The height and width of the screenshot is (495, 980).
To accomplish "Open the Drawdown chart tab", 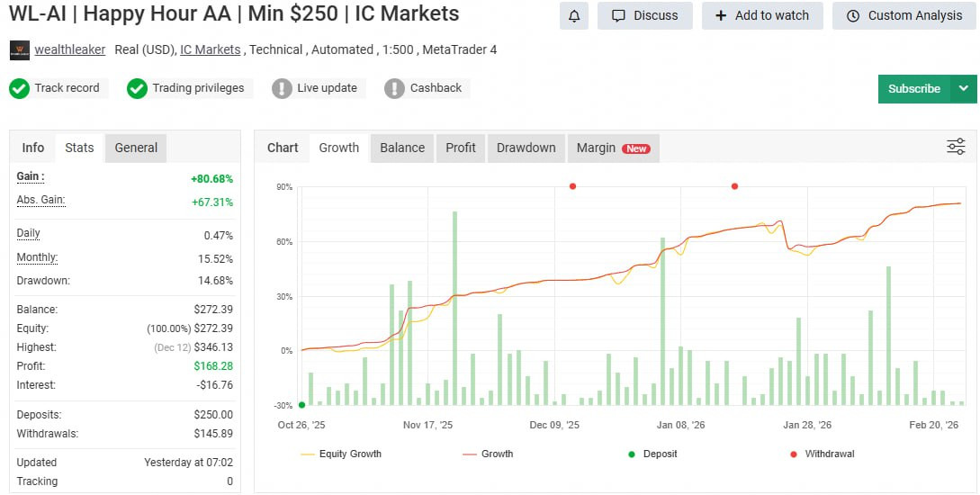I will pos(526,148).
